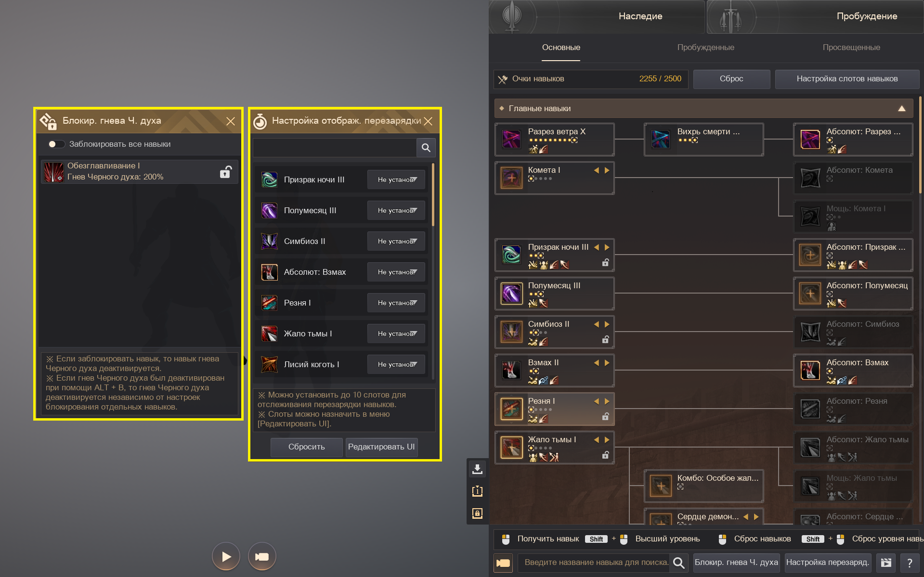Image resolution: width=924 pixels, height=577 pixels.
Task: Open the Пробуждение tab
Action: pos(867,16)
